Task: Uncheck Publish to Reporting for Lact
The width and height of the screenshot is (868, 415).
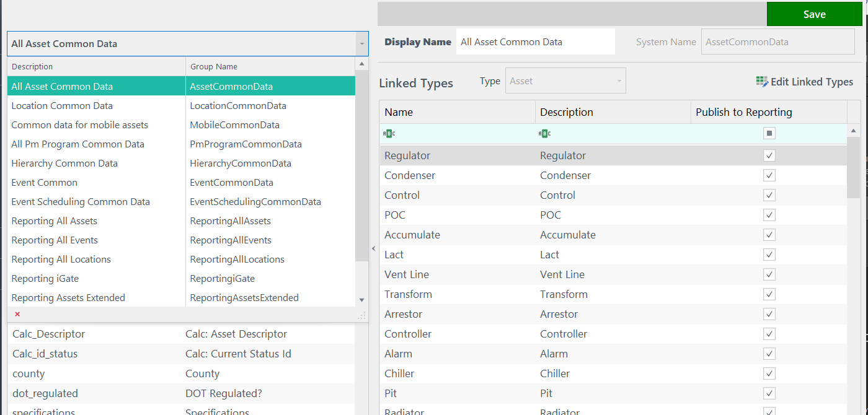Action: pyautogui.click(x=769, y=255)
